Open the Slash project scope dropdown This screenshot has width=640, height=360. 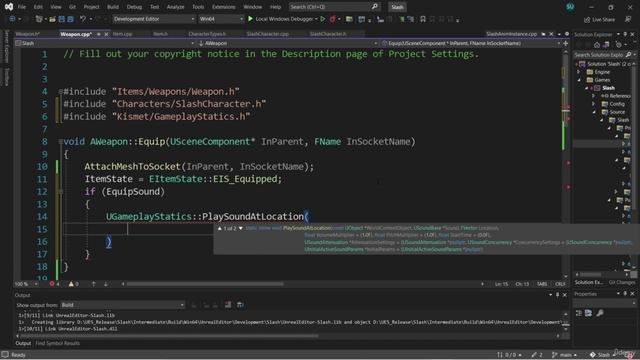click(104, 43)
